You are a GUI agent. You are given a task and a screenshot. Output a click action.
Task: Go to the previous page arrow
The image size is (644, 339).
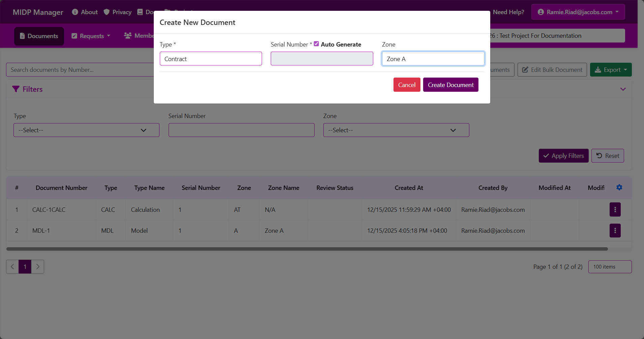[x=12, y=266]
